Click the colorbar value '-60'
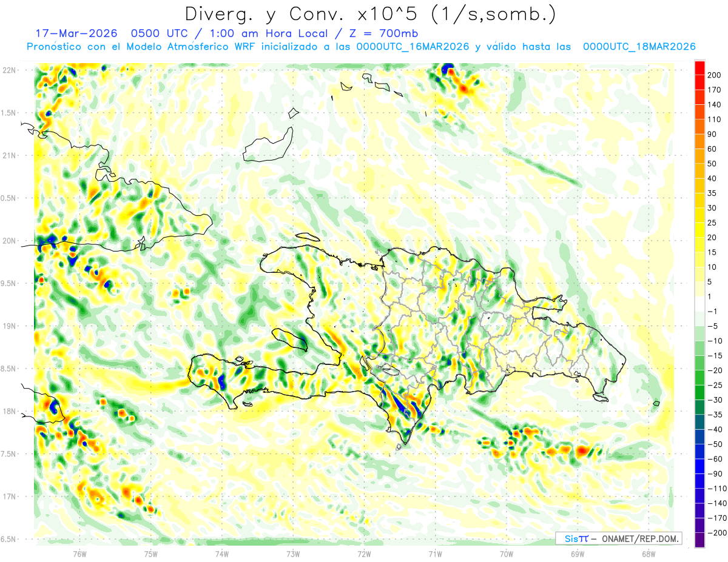 click(715, 459)
